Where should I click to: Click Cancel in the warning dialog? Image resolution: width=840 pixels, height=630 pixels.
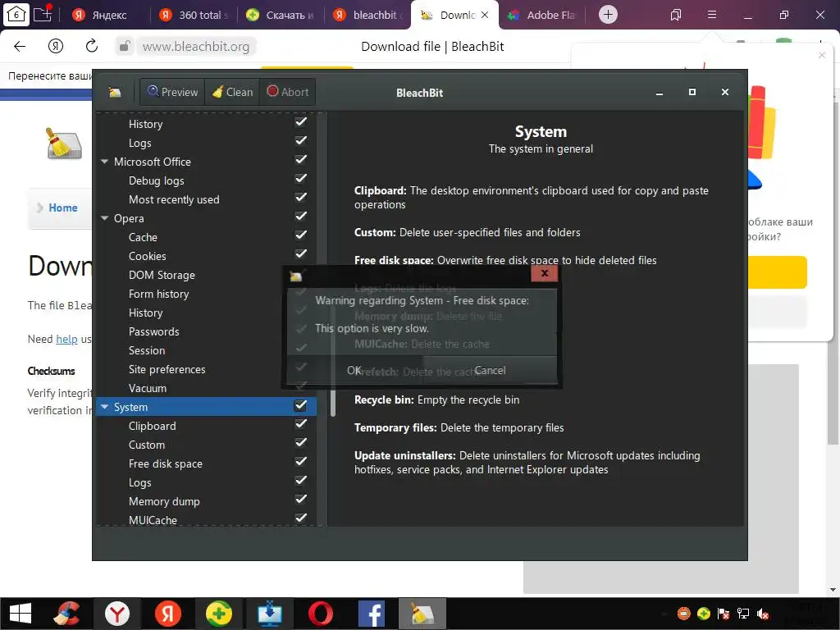[x=490, y=370]
